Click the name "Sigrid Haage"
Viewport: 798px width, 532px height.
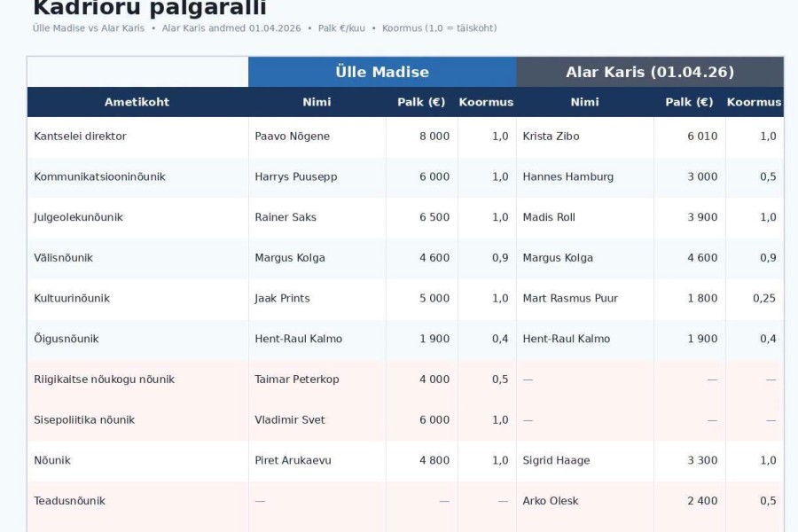click(556, 460)
